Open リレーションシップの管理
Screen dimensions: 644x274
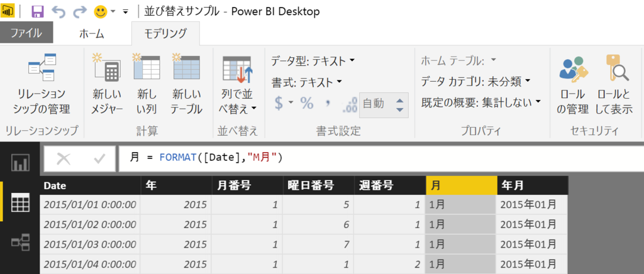pyautogui.click(x=42, y=84)
